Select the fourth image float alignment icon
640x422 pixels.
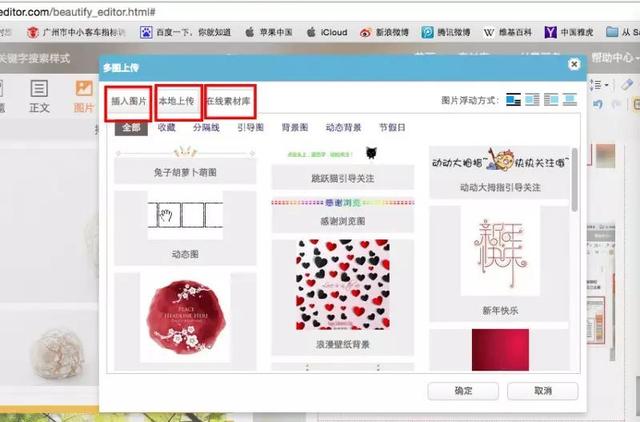coord(570,100)
